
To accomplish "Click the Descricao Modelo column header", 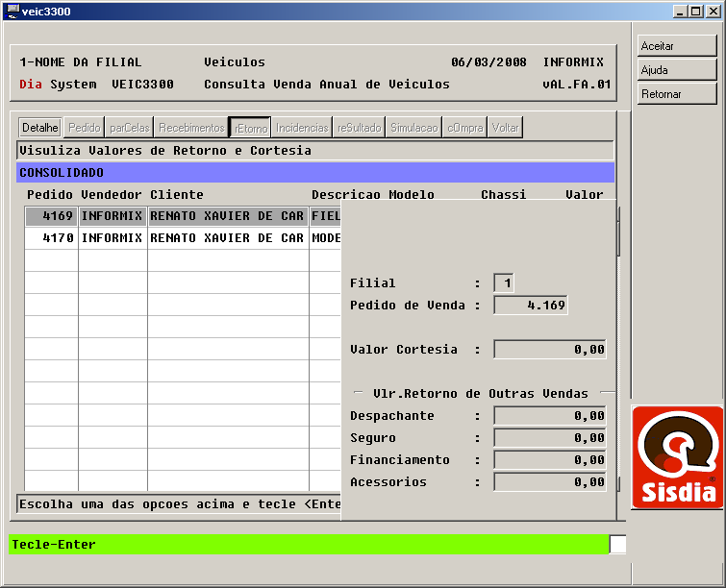I will (x=373, y=195).
